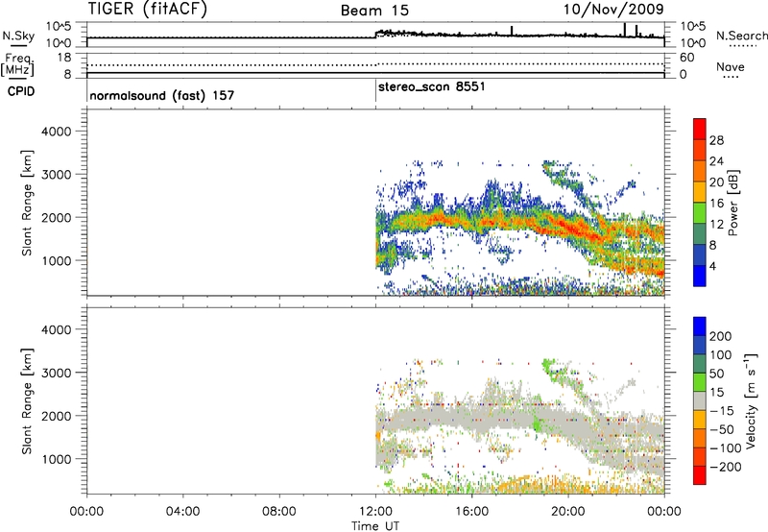
Task: Click the 'Power [dB]' colorbar label
Action: pos(732,203)
